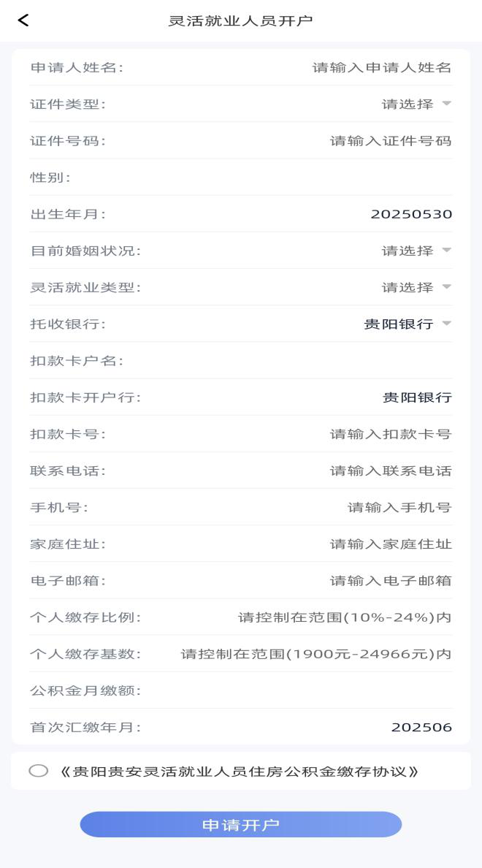This screenshot has height=868, width=482.
Task: Click the 家庭住址 input field
Action: click(390, 544)
